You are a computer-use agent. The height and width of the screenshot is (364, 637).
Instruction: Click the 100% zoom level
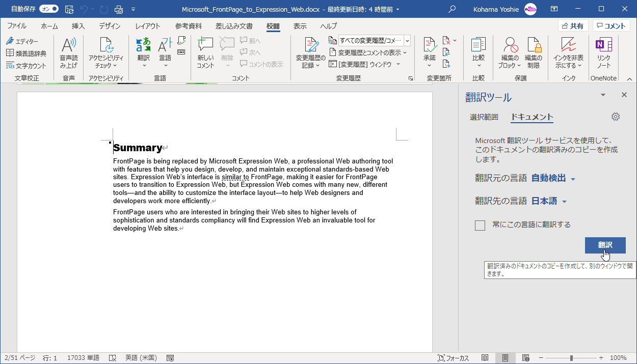pyautogui.click(x=618, y=358)
